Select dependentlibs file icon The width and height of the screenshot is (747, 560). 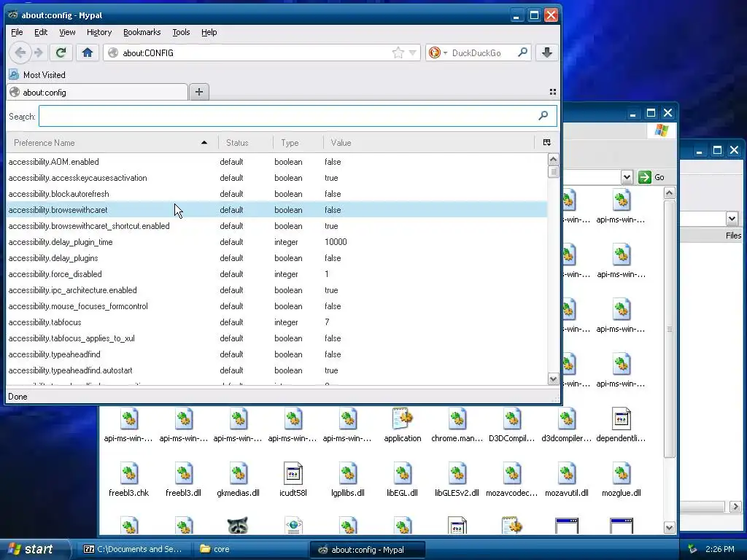pyautogui.click(x=621, y=425)
